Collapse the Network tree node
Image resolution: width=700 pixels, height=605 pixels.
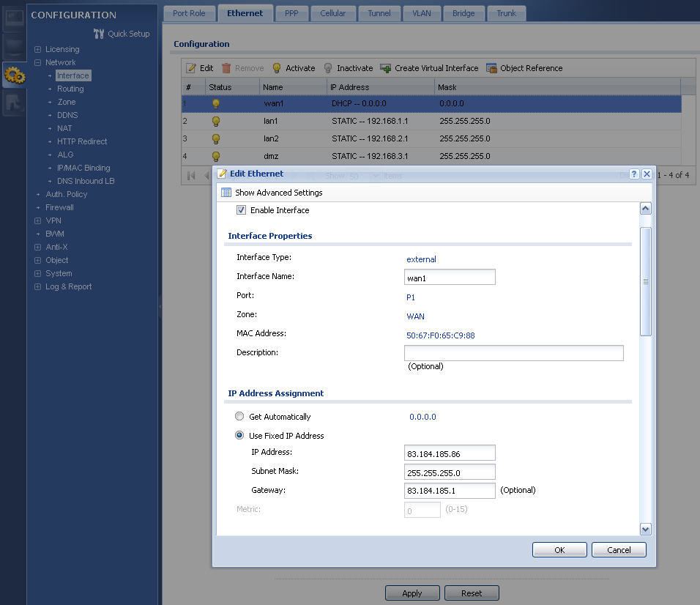tap(38, 63)
